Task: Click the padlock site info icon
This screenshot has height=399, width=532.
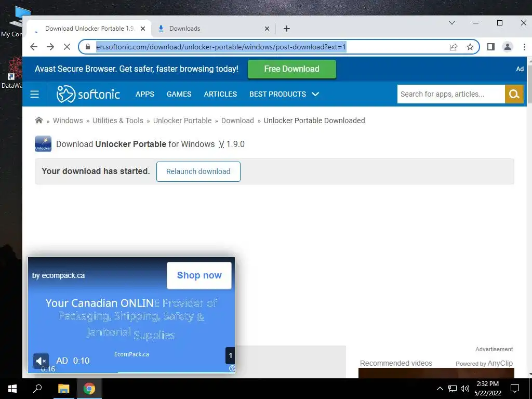Action: pyautogui.click(x=88, y=47)
